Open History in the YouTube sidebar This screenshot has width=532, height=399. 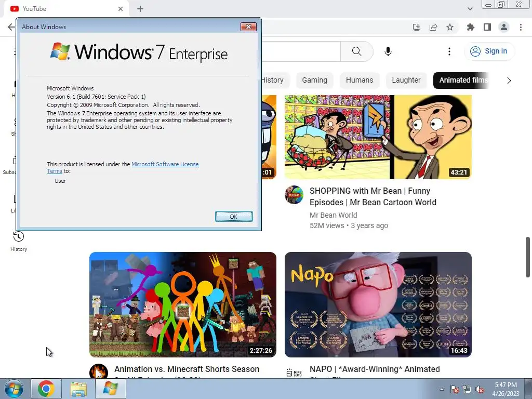19,241
